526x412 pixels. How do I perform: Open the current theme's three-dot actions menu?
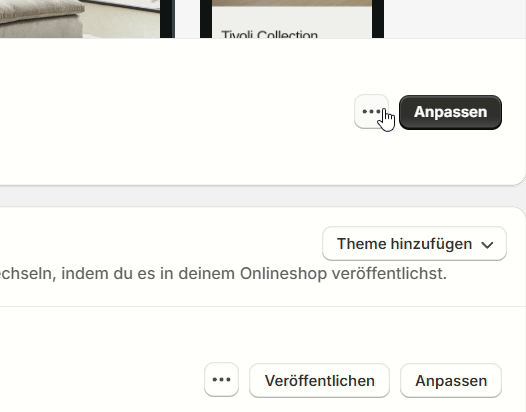(x=371, y=112)
